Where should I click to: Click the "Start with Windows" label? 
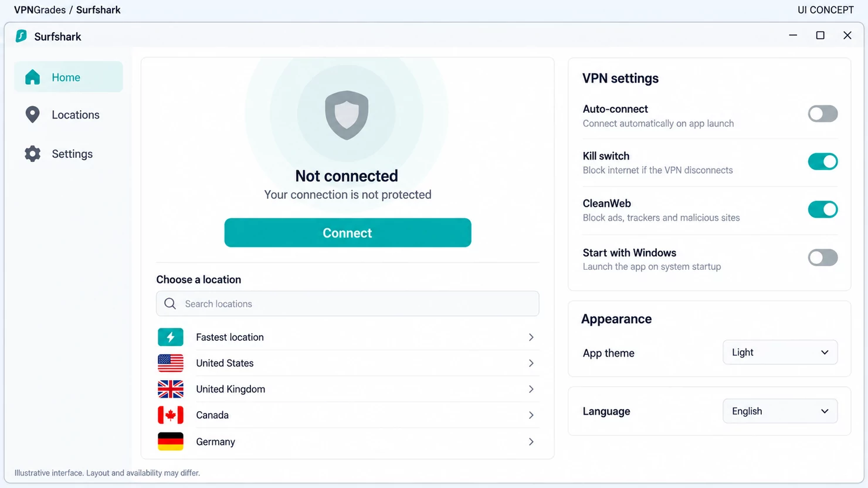[x=629, y=253]
